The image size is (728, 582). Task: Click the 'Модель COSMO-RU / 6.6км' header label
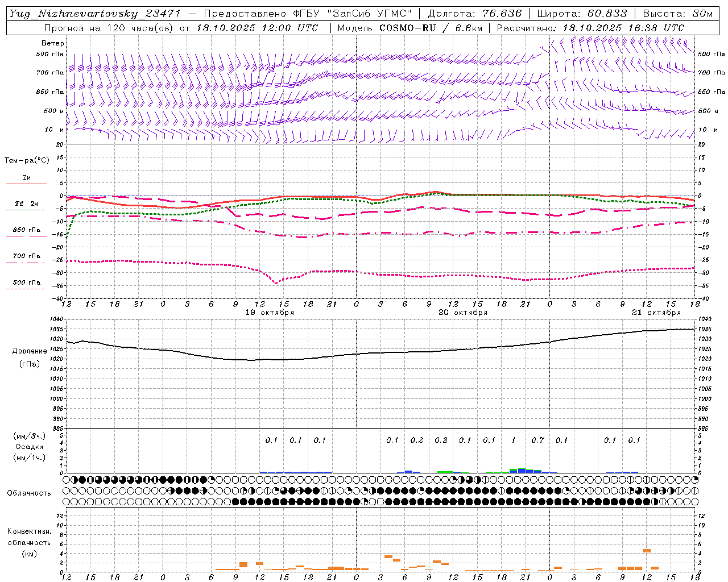410,28
